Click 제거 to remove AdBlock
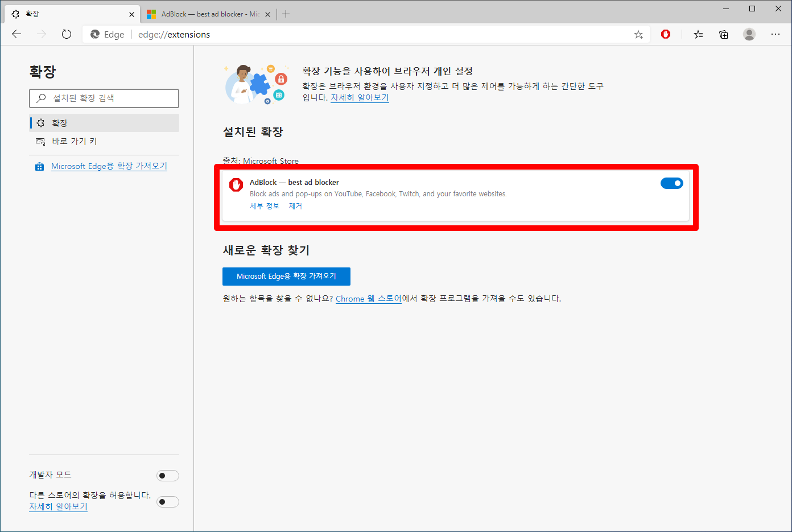 (295, 206)
